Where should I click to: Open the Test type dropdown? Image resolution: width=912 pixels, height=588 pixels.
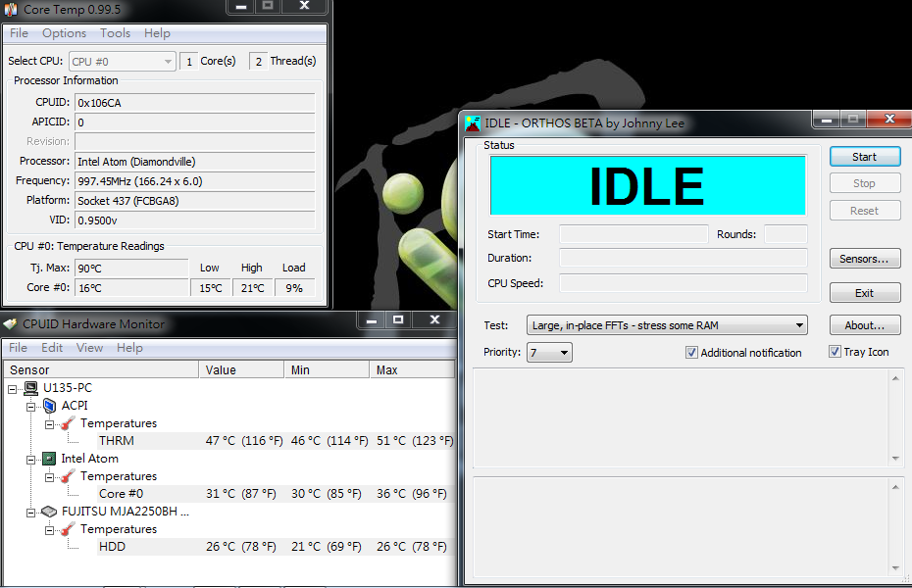667,325
